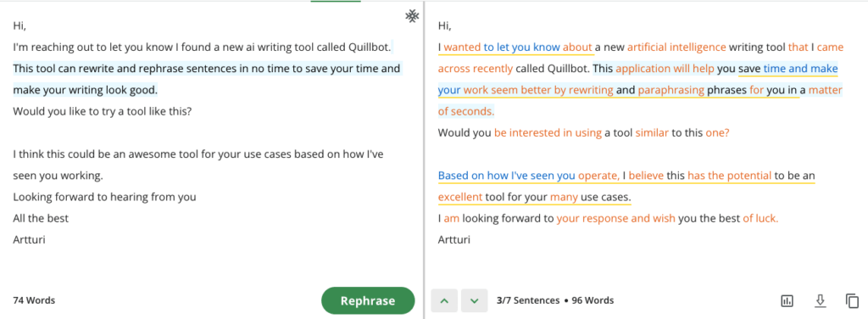The width and height of the screenshot is (868, 319).
Task: Place cursor in "Would you like to try" line
Action: click(103, 111)
